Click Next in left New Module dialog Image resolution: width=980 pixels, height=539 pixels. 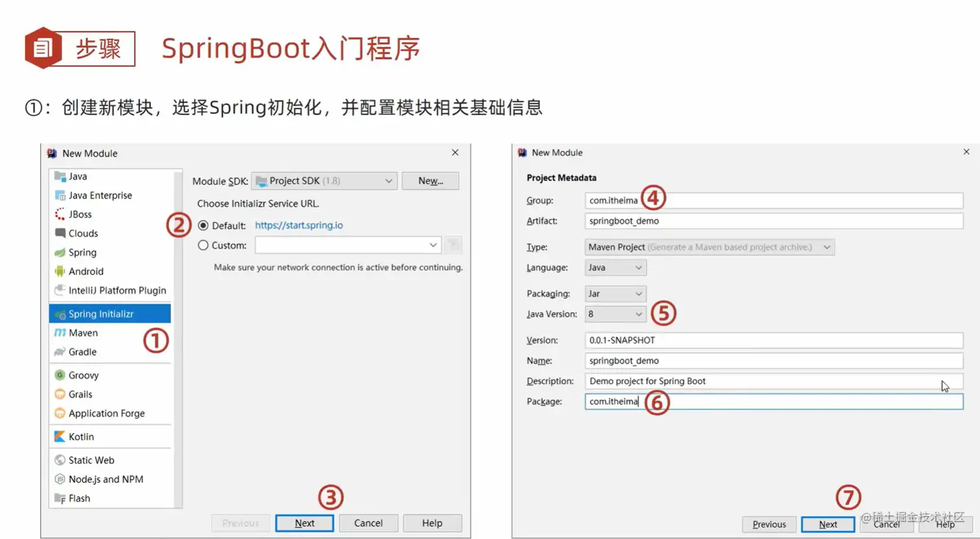305,523
